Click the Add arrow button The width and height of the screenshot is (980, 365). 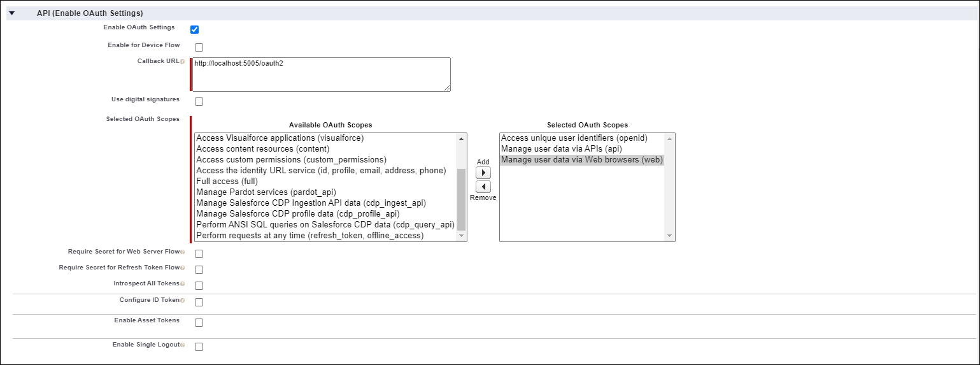tap(483, 173)
